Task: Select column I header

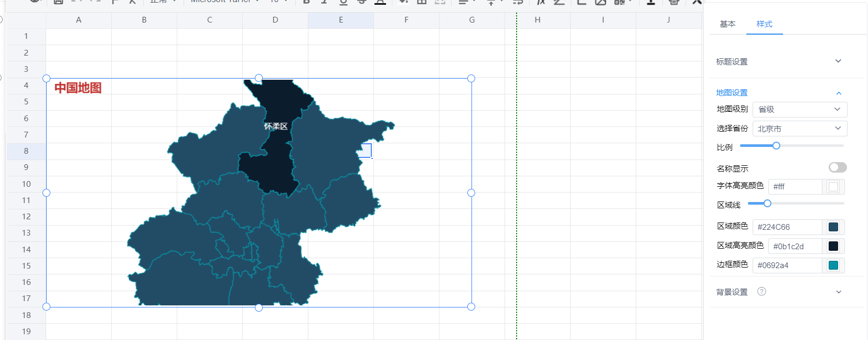Action: [603, 20]
